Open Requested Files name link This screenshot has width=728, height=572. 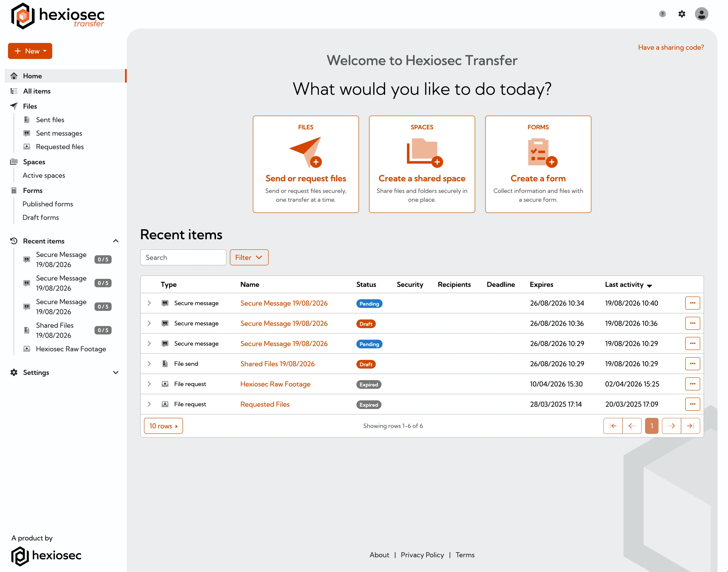tap(265, 404)
